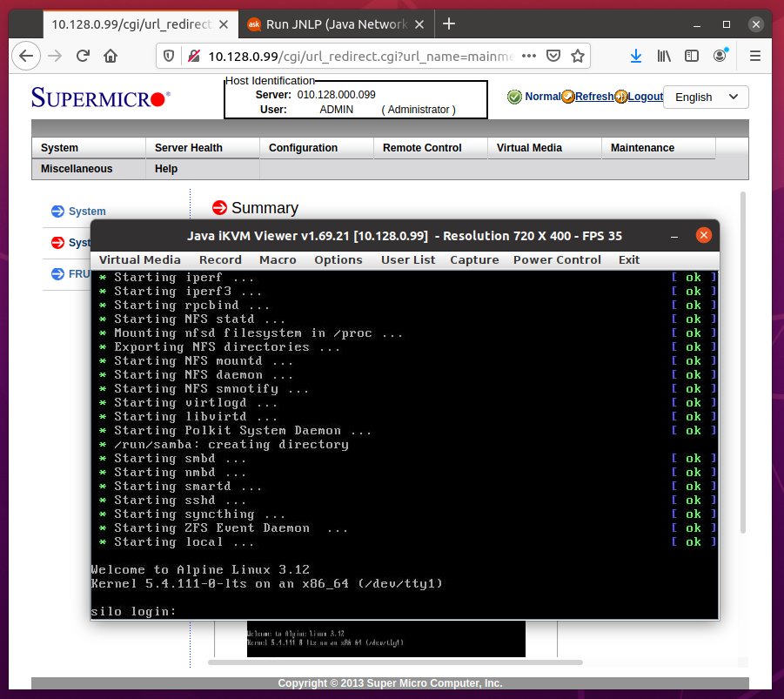The image size is (784, 699).
Task: Go back with the browser back arrow
Action: (26, 56)
